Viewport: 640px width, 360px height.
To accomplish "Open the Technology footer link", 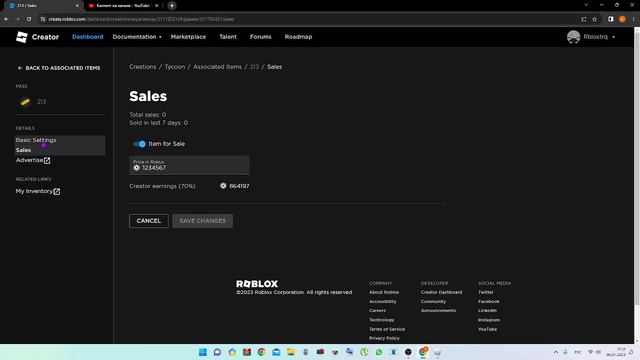I will pyautogui.click(x=382, y=320).
